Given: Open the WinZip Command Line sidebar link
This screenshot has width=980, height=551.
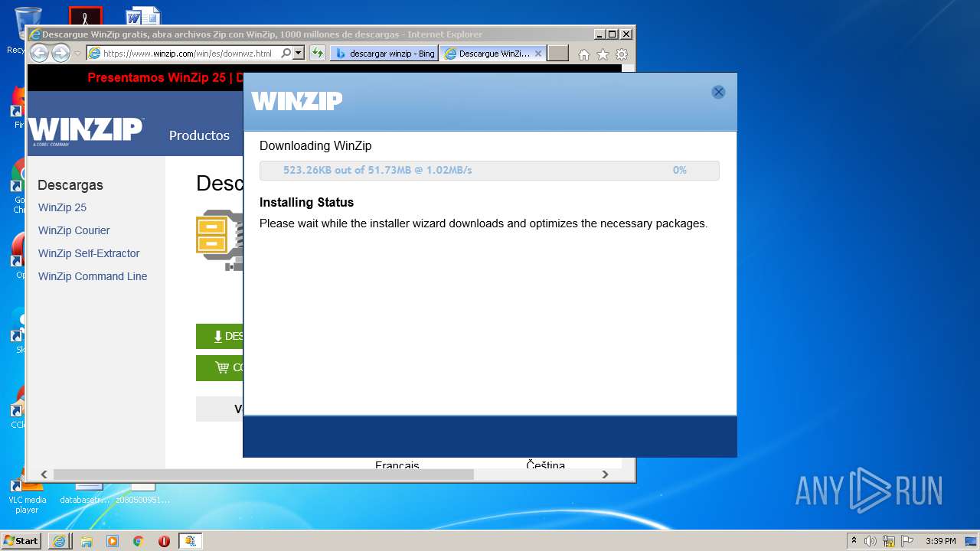Looking at the screenshot, I should pos(93,276).
